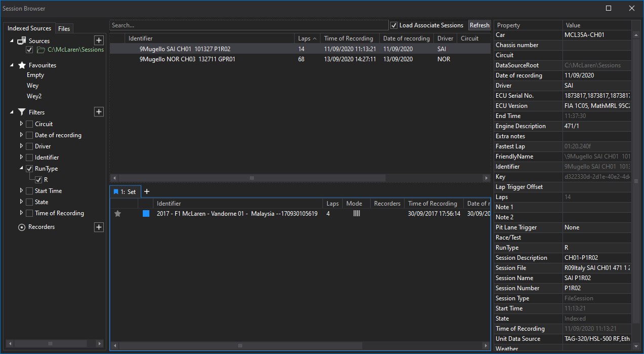Click the Mode bars icon in the session row
The height and width of the screenshot is (354, 644).
point(356,213)
